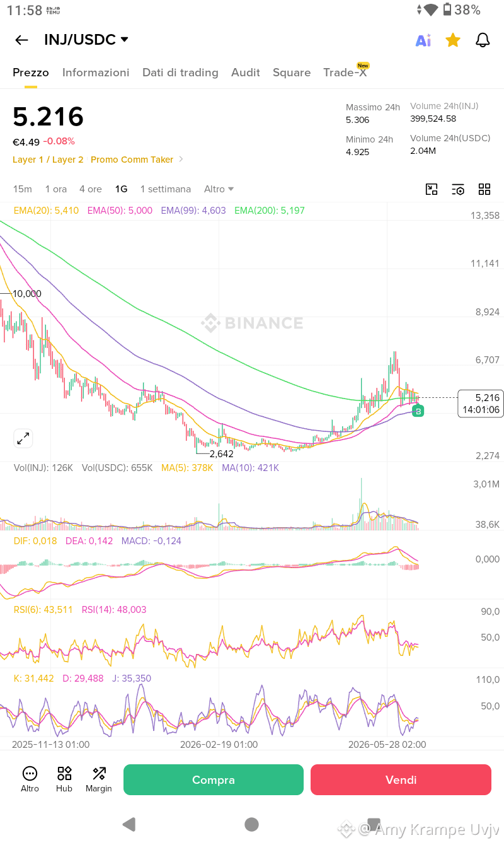Select 1 settimana timeframe
This screenshot has height=845, width=504.
(x=166, y=189)
